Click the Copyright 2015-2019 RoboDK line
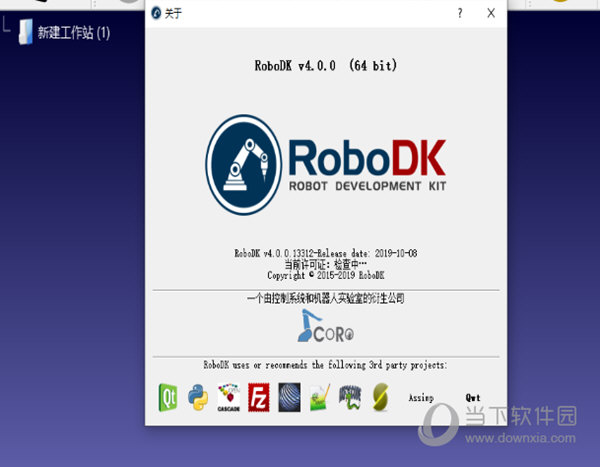The height and width of the screenshot is (467, 600). tap(326, 275)
